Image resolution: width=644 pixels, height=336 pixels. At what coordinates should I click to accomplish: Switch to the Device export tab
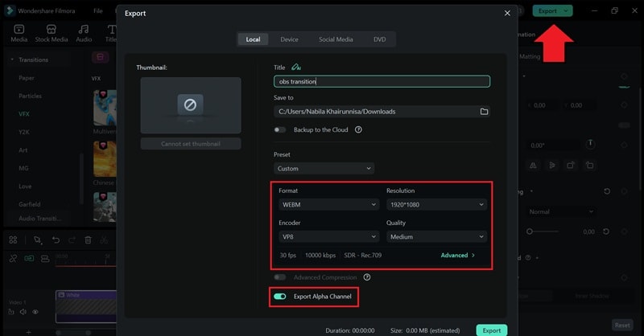click(289, 39)
